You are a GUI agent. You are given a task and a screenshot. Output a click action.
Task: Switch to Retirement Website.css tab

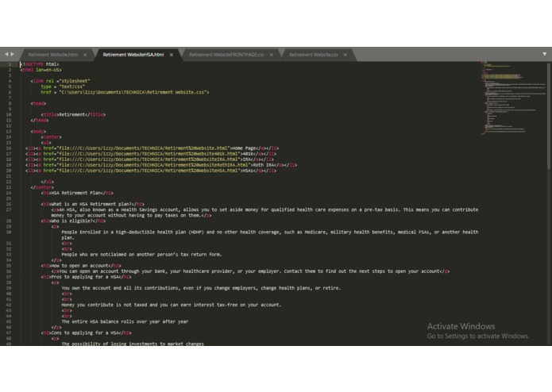pyautogui.click(x=313, y=55)
